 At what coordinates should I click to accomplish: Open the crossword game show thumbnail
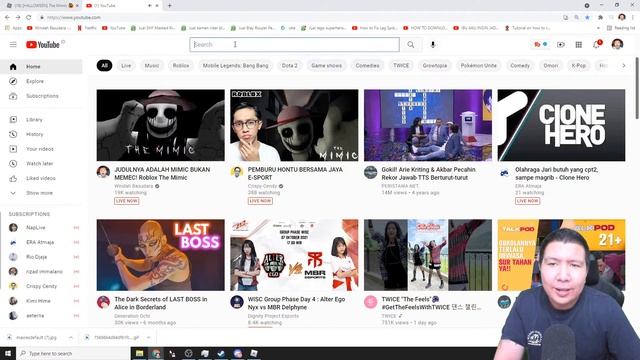(428, 125)
